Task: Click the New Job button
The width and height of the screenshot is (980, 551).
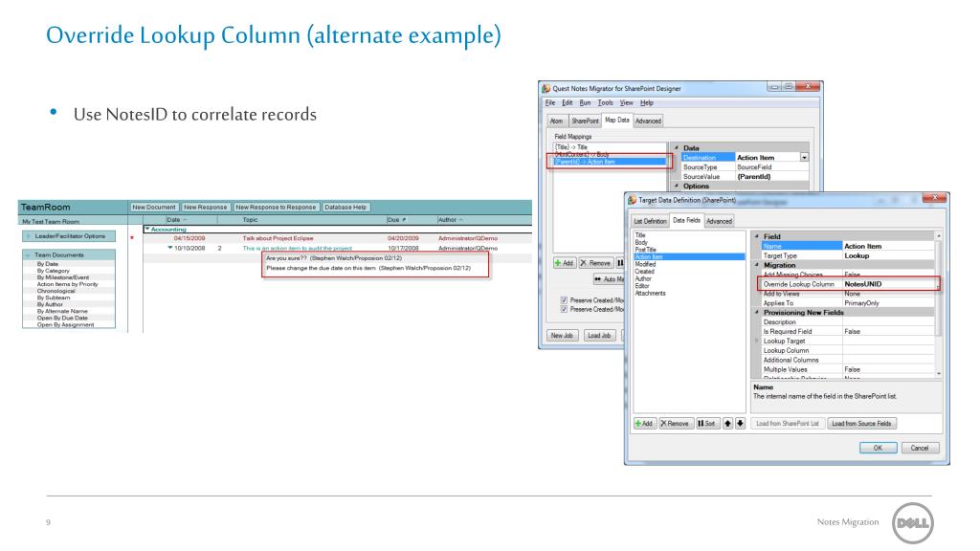Action: (562, 336)
